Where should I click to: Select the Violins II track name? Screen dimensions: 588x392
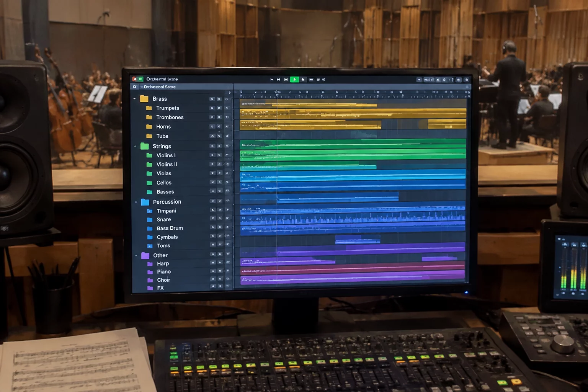[x=167, y=164]
